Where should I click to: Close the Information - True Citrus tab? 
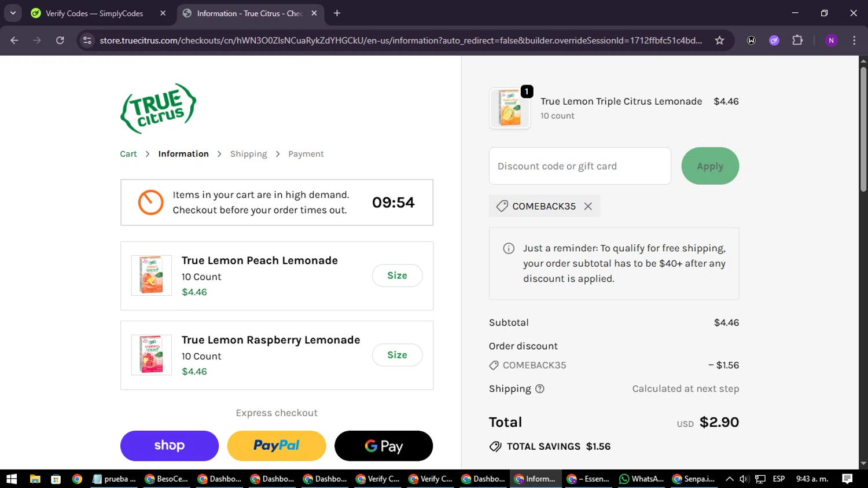tap(314, 13)
